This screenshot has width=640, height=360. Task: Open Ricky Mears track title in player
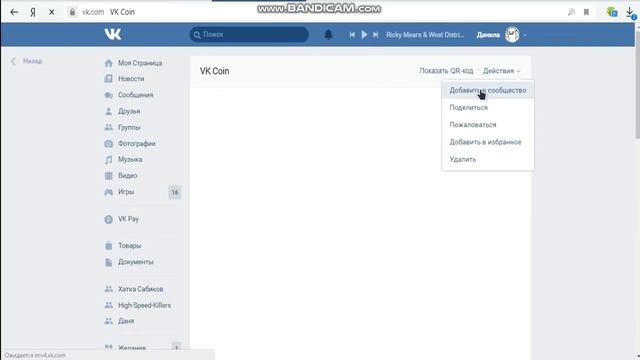pyautogui.click(x=425, y=35)
